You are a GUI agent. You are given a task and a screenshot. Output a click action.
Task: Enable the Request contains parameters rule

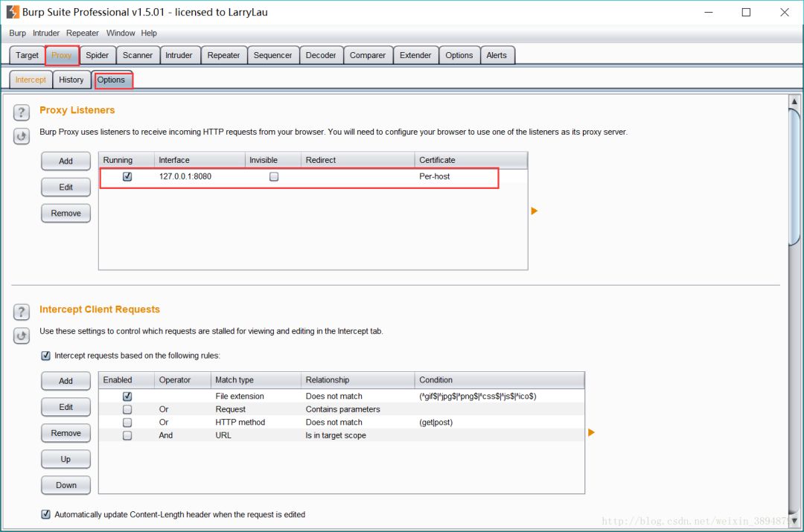pyautogui.click(x=127, y=409)
